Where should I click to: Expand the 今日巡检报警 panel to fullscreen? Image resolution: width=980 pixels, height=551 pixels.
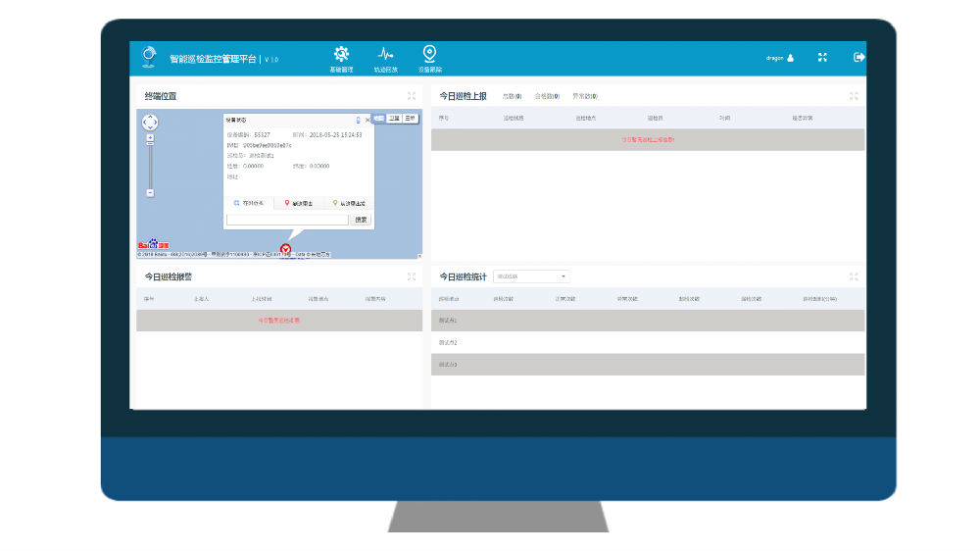[412, 277]
